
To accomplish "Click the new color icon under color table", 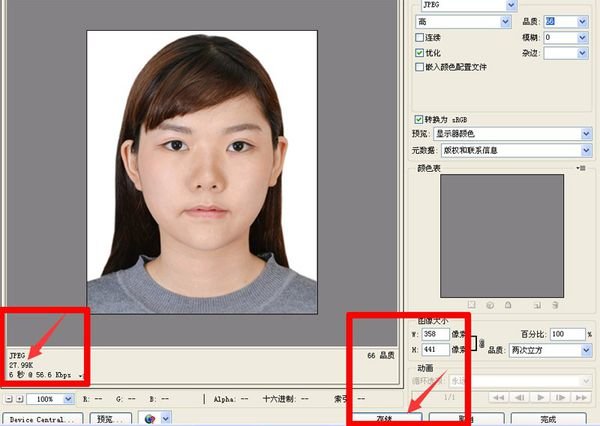I will click(x=537, y=305).
